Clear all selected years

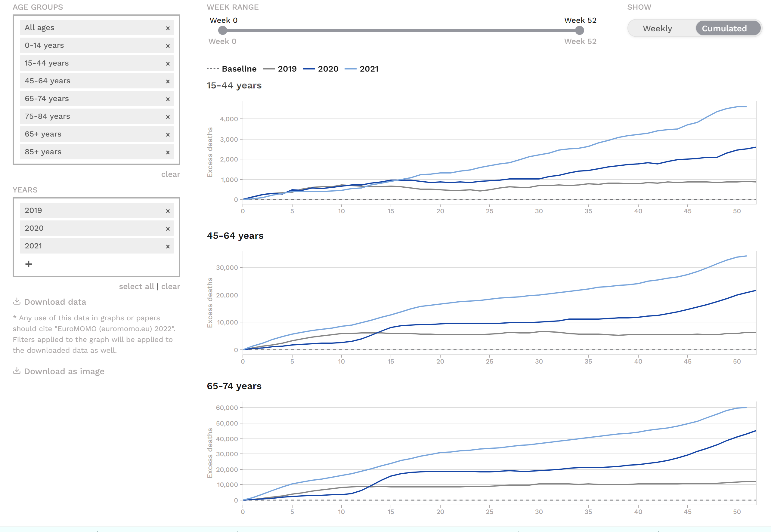pos(170,286)
